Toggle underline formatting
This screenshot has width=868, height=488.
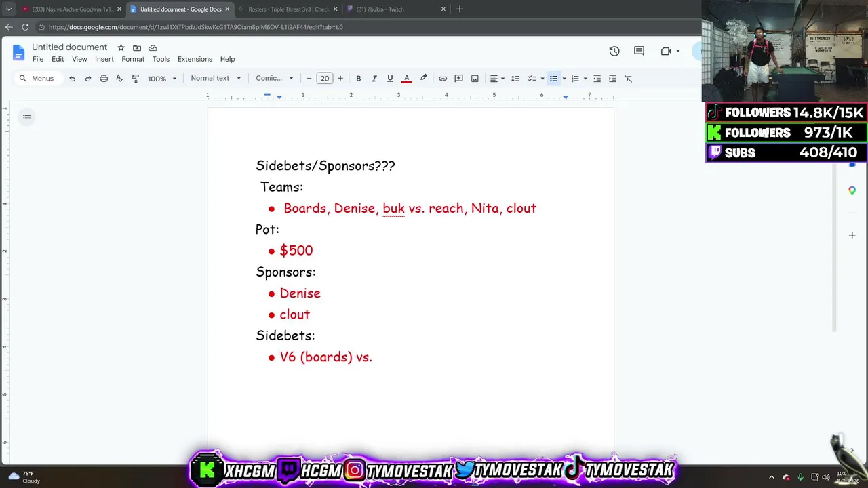coord(390,79)
